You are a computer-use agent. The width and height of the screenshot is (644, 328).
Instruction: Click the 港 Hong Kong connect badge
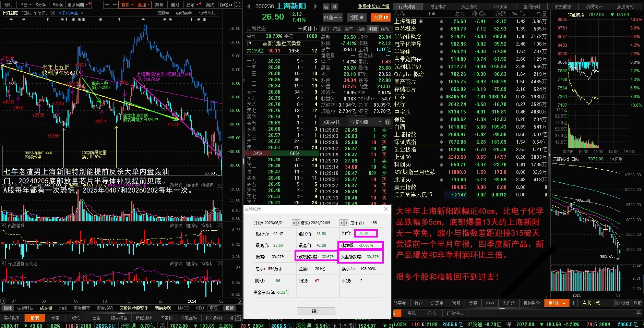point(334,7)
